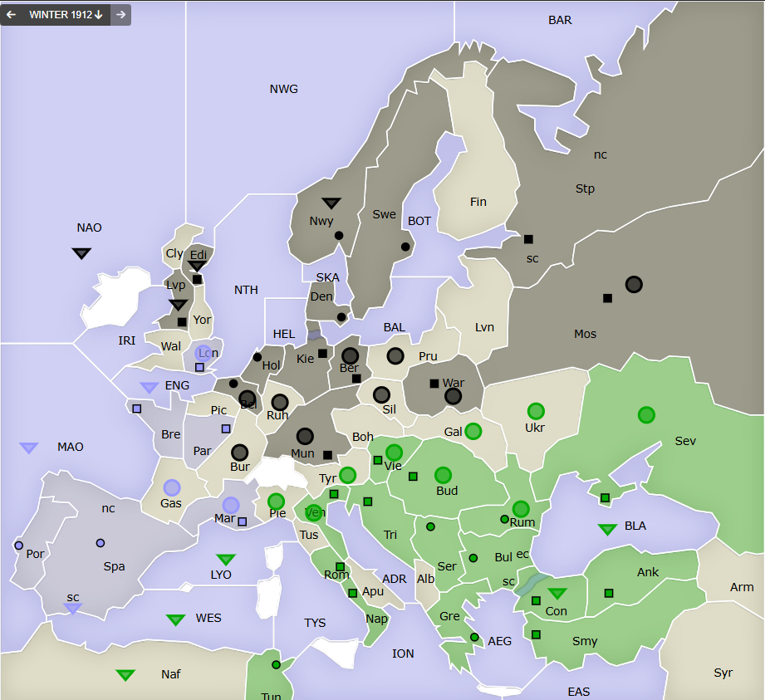Click the Tunis supply center dot
Screen dimensions: 765x700
(x=276, y=665)
